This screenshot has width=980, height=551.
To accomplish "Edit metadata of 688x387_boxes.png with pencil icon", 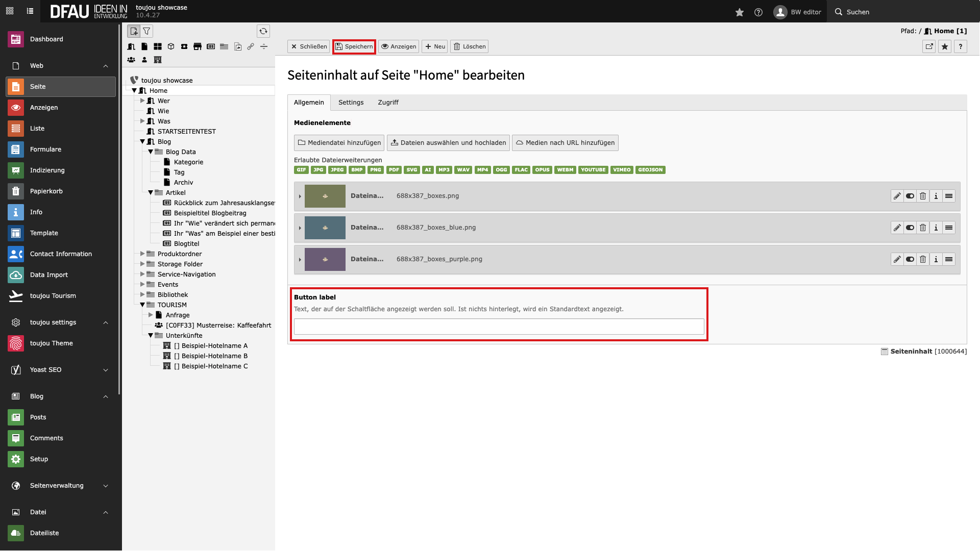I will (x=897, y=196).
